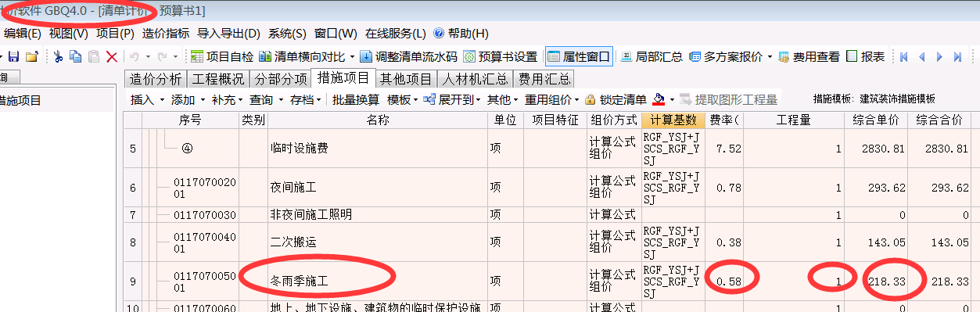The height and width of the screenshot is (312, 980).
Task: Open 报表 reports
Action: click(x=866, y=57)
